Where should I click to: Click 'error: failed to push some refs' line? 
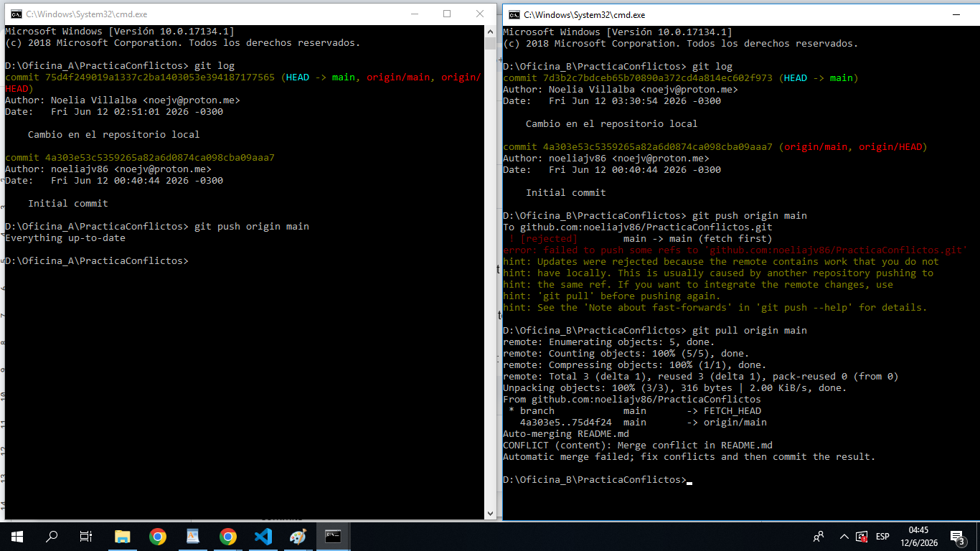tap(735, 250)
